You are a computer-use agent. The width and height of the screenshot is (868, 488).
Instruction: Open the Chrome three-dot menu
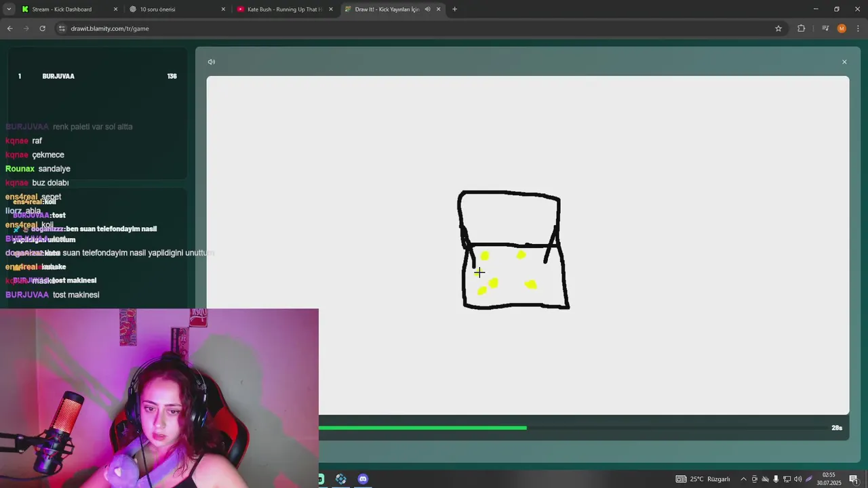click(858, 28)
